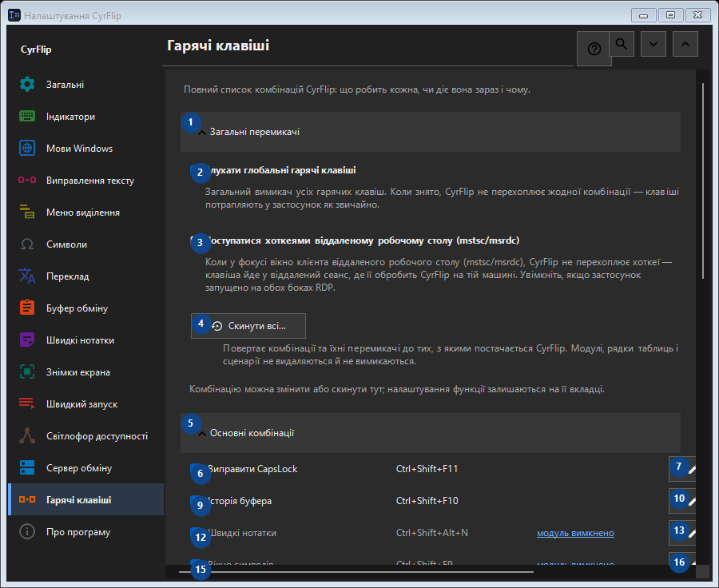Open Переклад via the translate icon
Screen dimensions: 719x588
(x=27, y=276)
